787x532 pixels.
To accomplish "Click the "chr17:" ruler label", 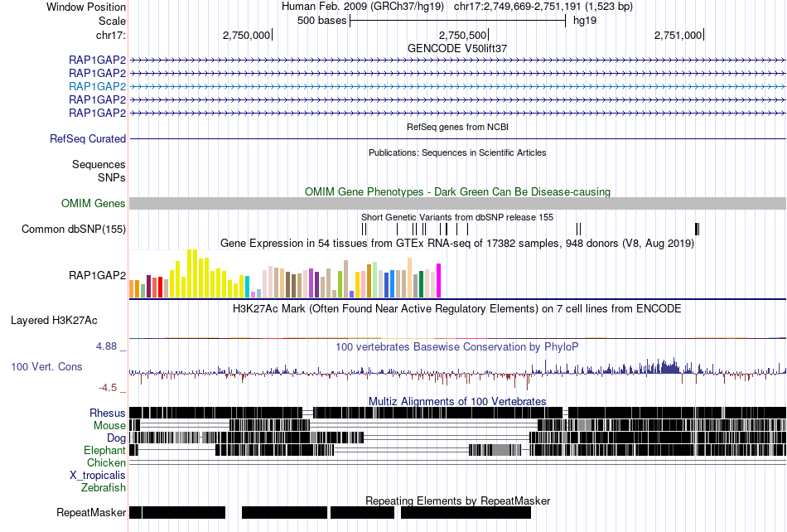I will 110,35.
